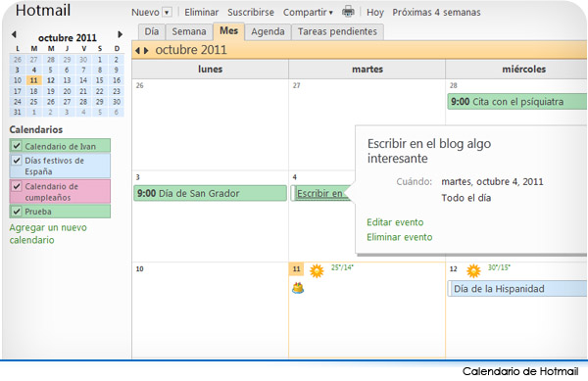Click day number 3 in month grid
588x381 pixels.
[x=137, y=177]
